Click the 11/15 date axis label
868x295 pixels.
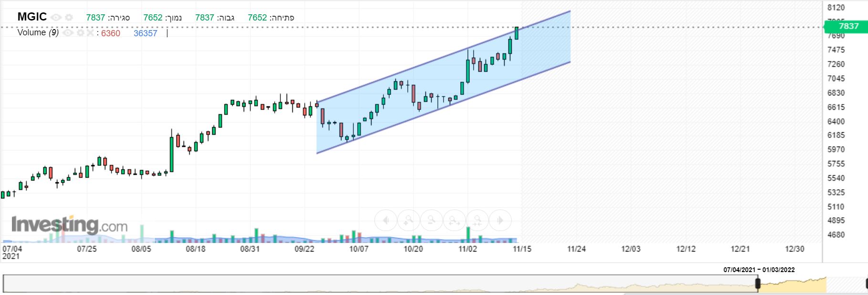coord(522,249)
